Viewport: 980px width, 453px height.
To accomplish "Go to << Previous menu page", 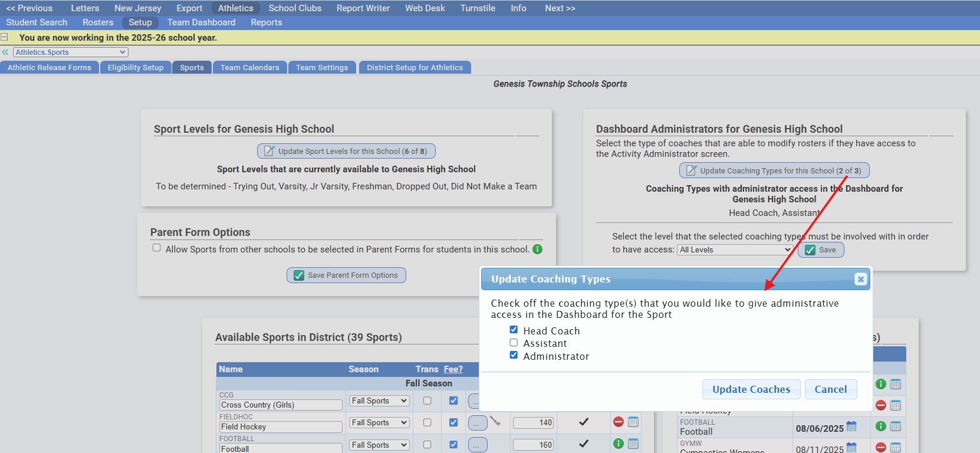I will tap(29, 8).
